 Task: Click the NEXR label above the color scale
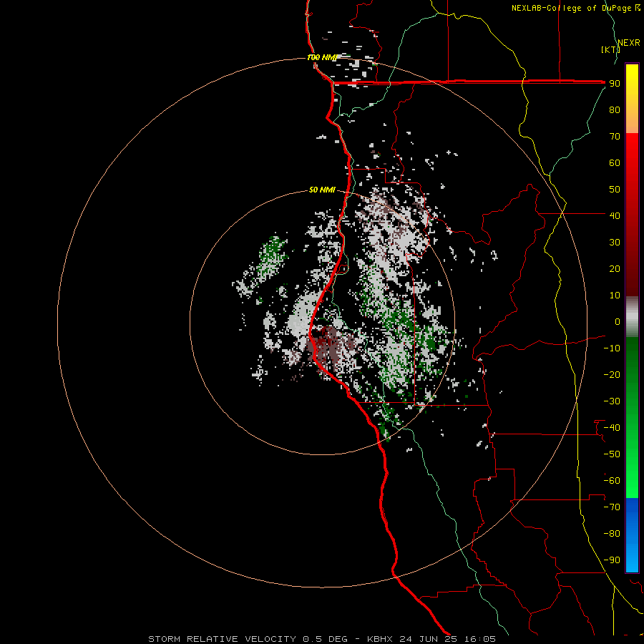[x=629, y=43]
